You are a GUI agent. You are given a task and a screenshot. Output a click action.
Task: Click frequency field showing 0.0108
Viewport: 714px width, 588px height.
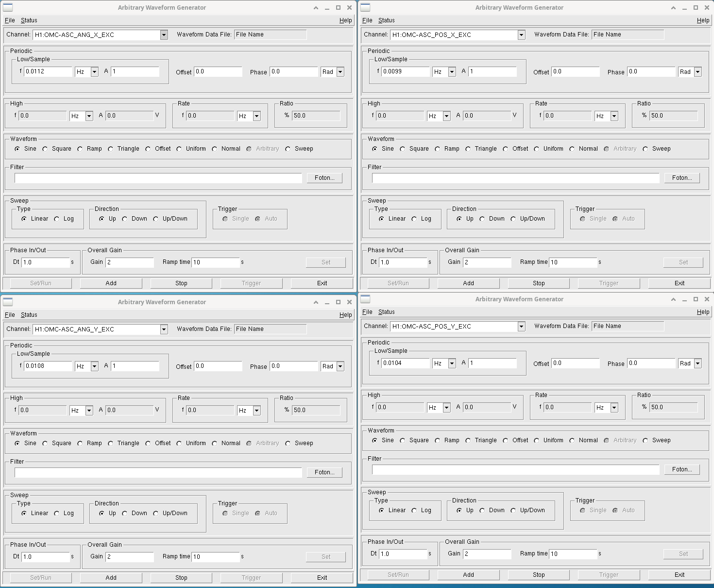tap(48, 366)
